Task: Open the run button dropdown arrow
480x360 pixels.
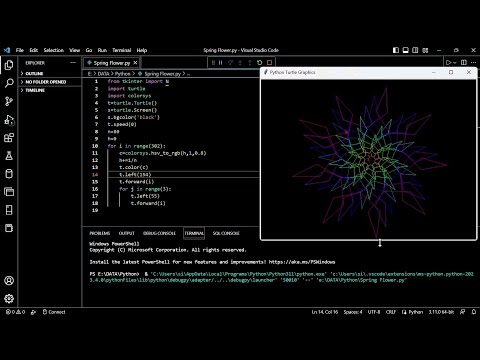Action: click(455, 63)
